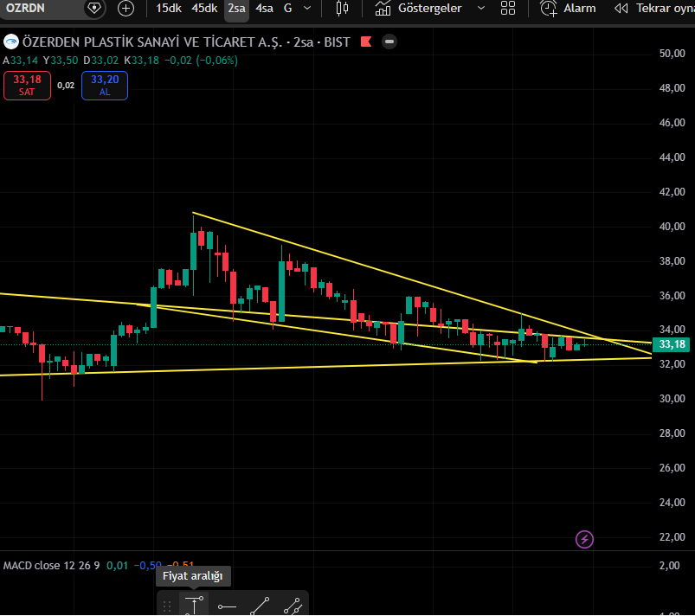Click the −0,02 (−0,06%) change value
Screen dimensions: 695x616
click(201, 61)
